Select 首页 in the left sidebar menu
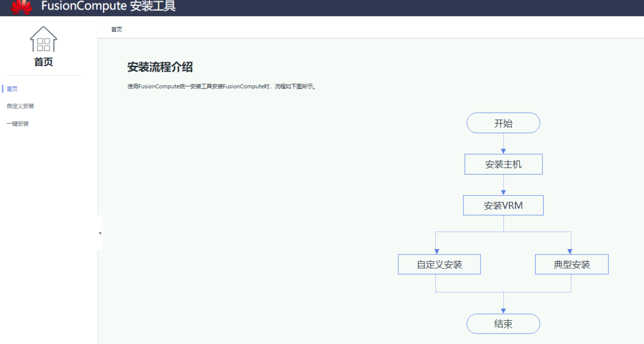Viewport: 644px width, 344px height. 12,89
